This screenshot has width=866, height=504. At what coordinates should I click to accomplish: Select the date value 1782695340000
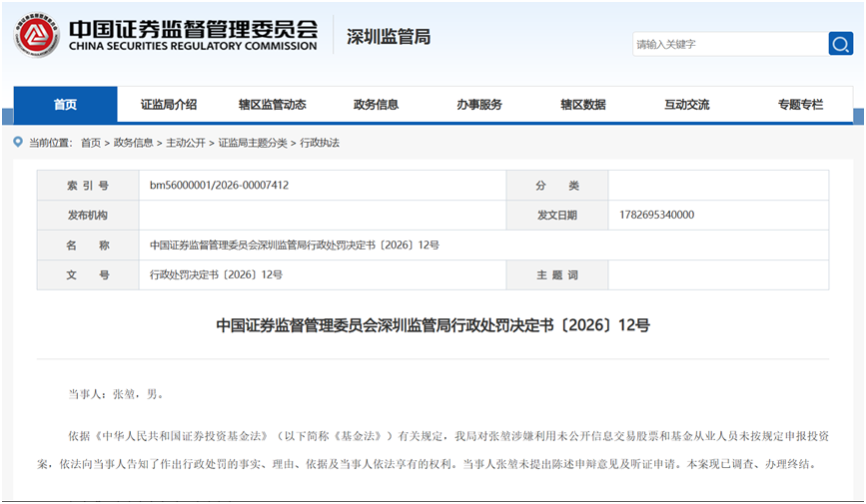[x=656, y=215]
